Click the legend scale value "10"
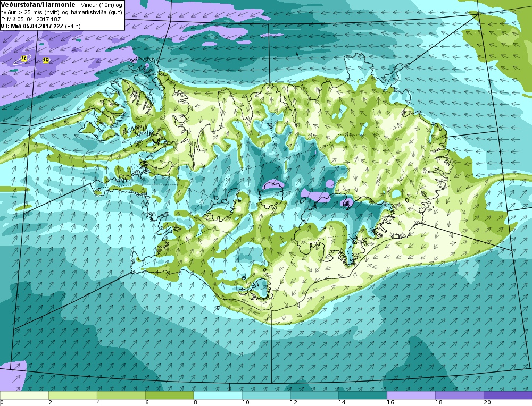Viewport: 532px width, 406px height. click(x=246, y=403)
